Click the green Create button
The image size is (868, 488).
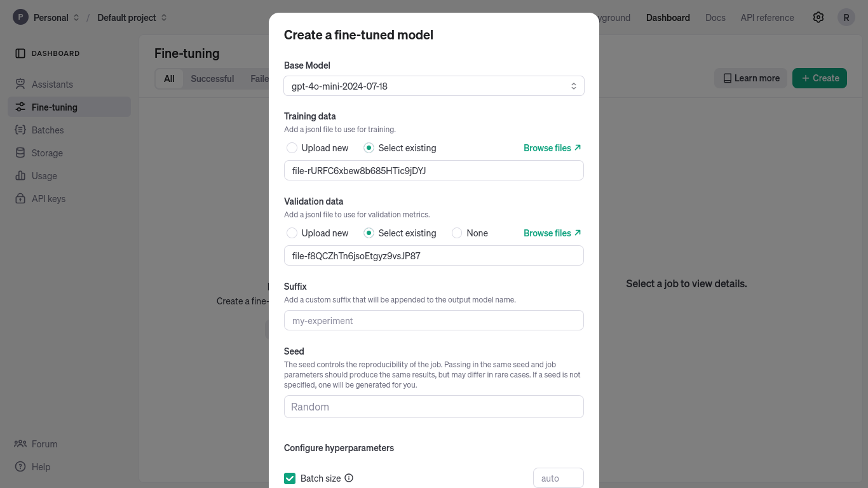(820, 78)
